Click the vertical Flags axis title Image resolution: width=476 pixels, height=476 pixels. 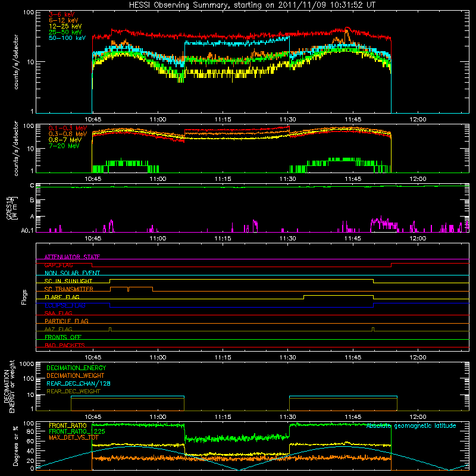coord(24,297)
